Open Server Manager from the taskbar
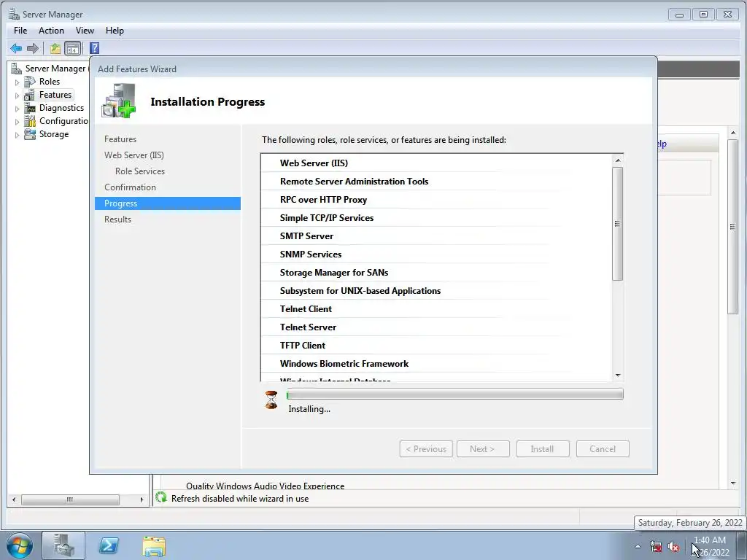Image resolution: width=747 pixels, height=560 pixels. tap(63, 545)
